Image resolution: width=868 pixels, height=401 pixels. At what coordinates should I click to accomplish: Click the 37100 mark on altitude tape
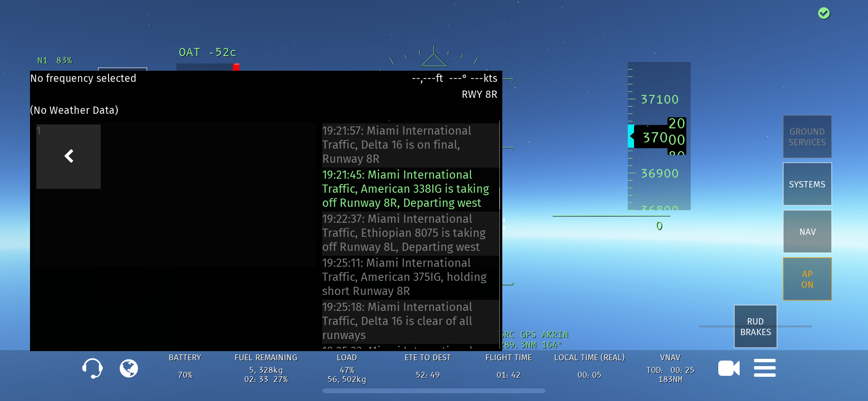click(660, 99)
